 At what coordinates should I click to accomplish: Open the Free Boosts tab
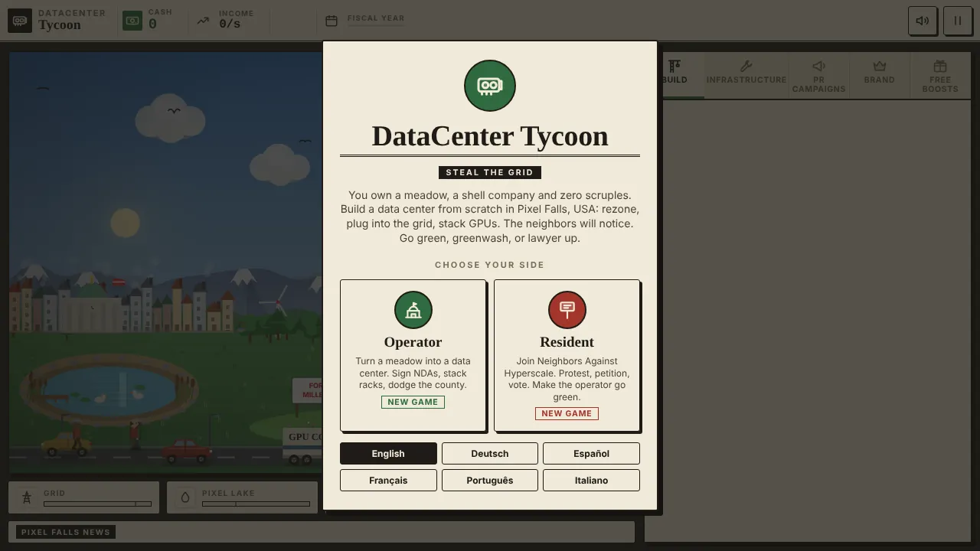pos(940,77)
